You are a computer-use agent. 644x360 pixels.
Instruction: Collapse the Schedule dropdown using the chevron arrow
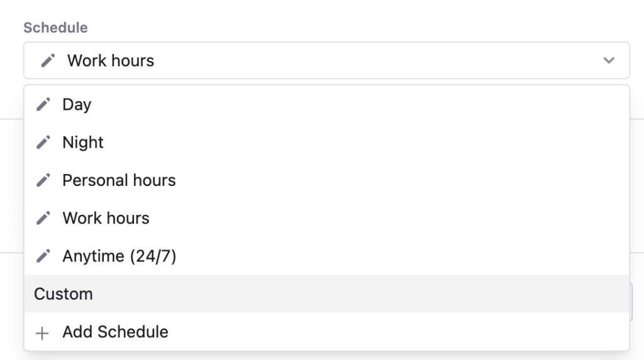click(608, 61)
